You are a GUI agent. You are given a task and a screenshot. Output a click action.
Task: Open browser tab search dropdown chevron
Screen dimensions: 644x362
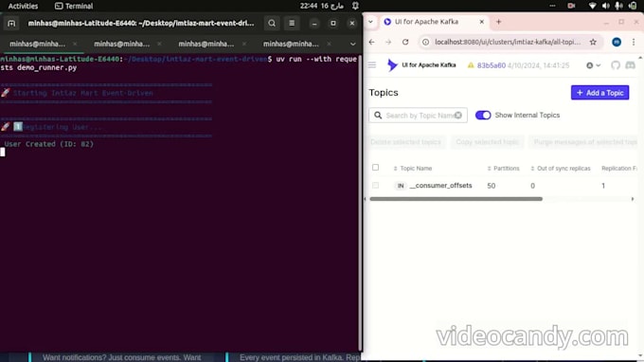pos(370,22)
